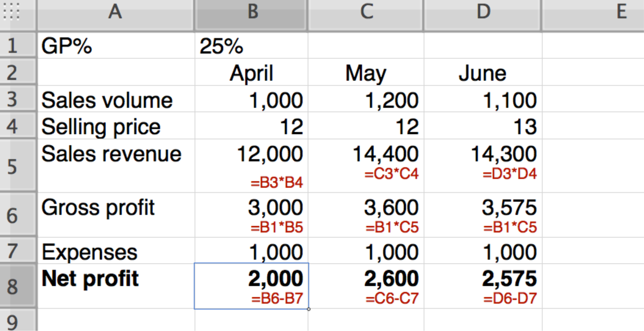Select column E header
Image resolution: width=644 pixels, height=331 pixels.
[593, 16]
